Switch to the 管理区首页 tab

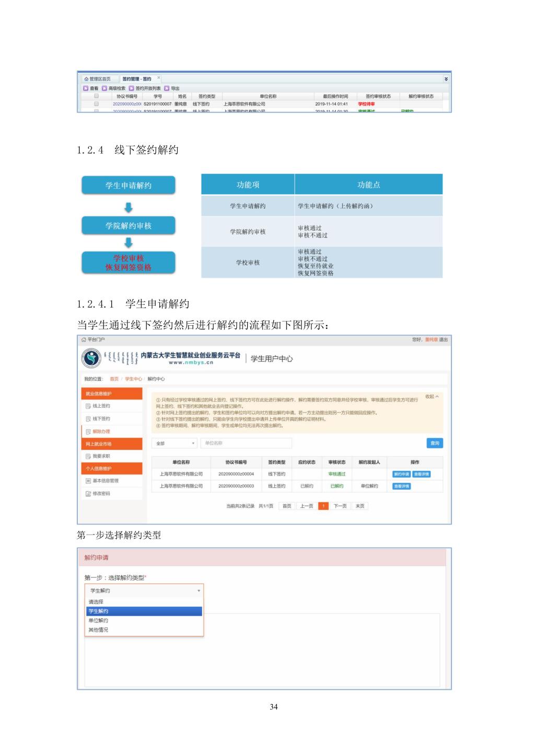pos(98,79)
